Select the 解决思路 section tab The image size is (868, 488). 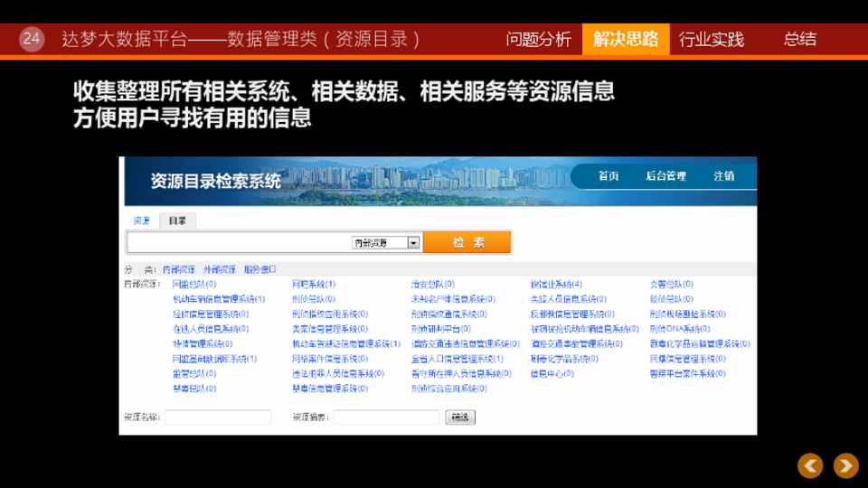coord(626,39)
